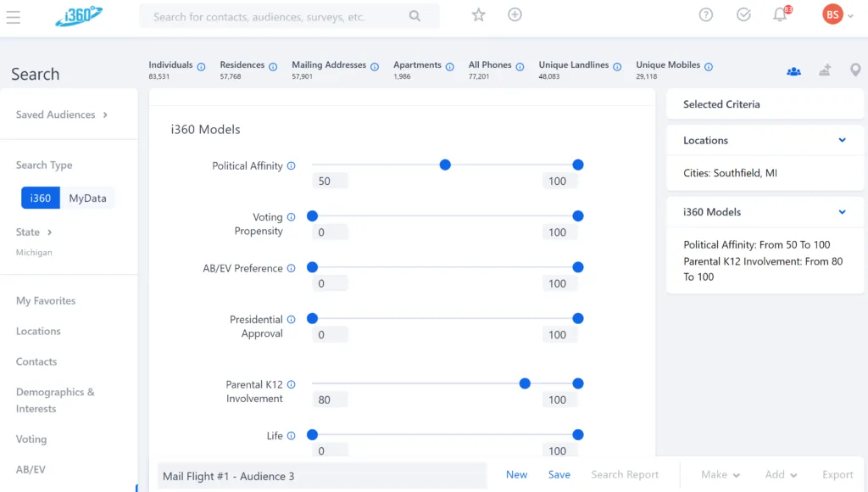Image resolution: width=868 pixels, height=492 pixels.
Task: Open the notifications bell
Action: (780, 14)
